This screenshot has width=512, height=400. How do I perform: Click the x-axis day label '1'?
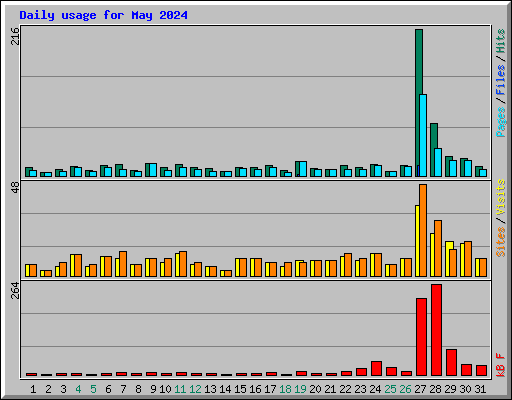(x=33, y=389)
